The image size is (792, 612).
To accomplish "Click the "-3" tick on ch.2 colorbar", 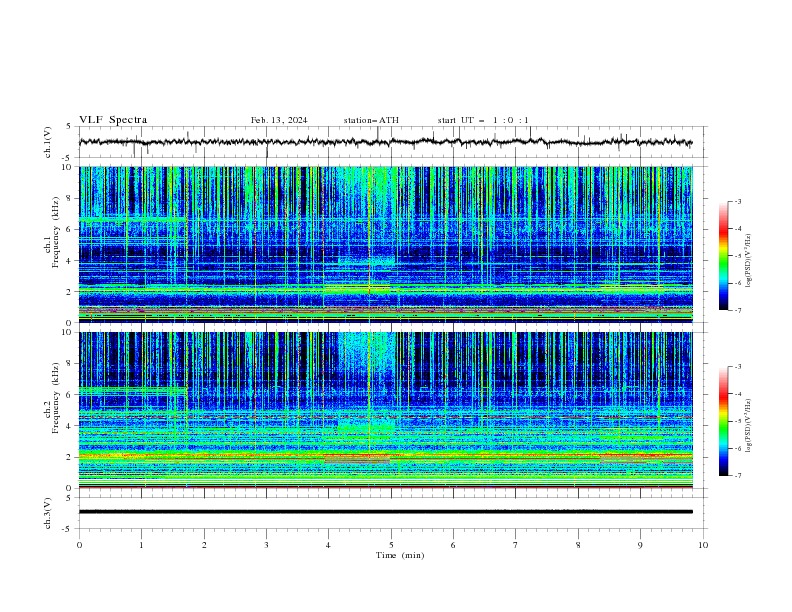I will tap(738, 367).
